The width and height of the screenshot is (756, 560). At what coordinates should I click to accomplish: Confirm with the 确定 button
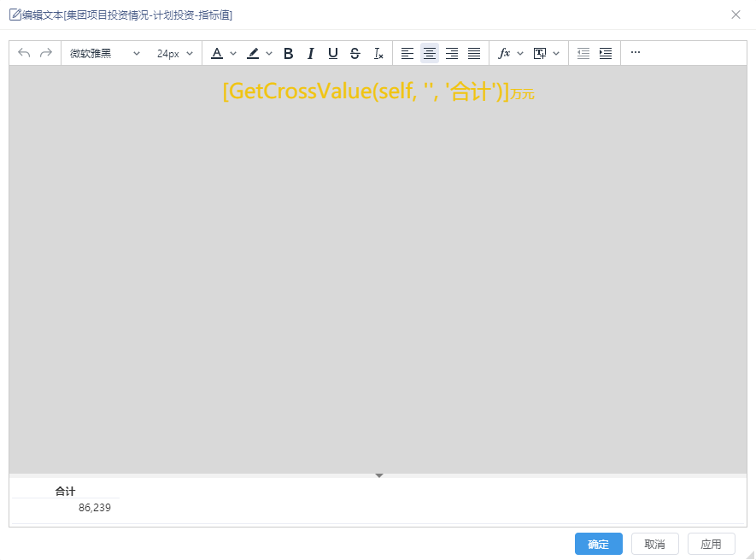pos(598,544)
